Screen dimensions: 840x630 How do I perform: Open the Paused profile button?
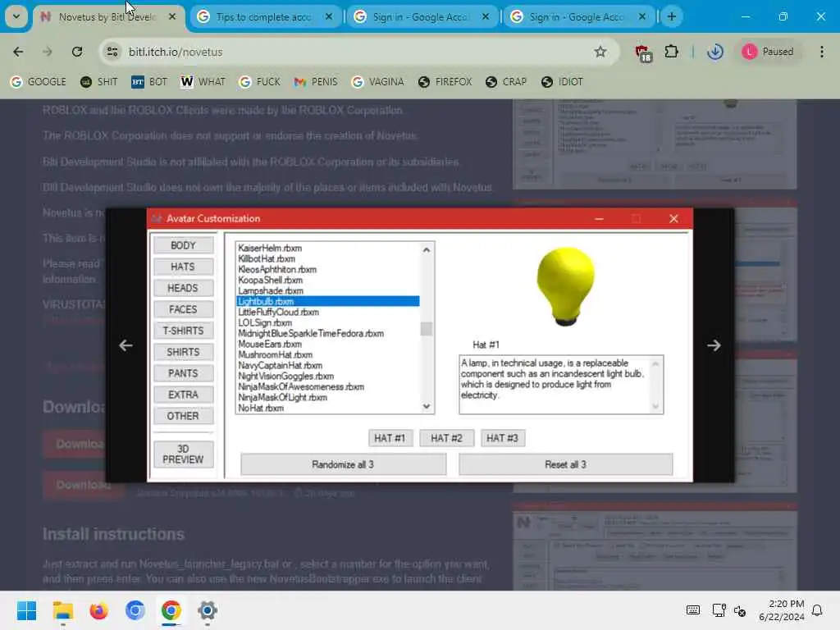pos(768,52)
